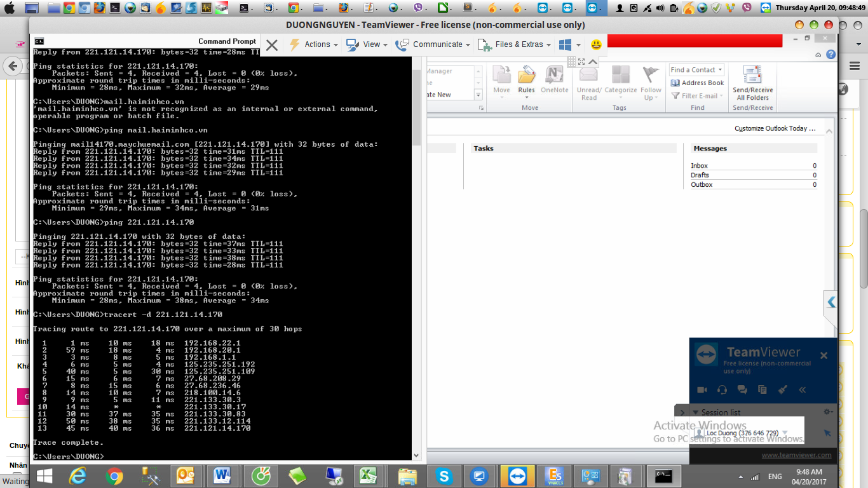
Task: Show hidden tray icons arrow
Action: [x=740, y=477]
